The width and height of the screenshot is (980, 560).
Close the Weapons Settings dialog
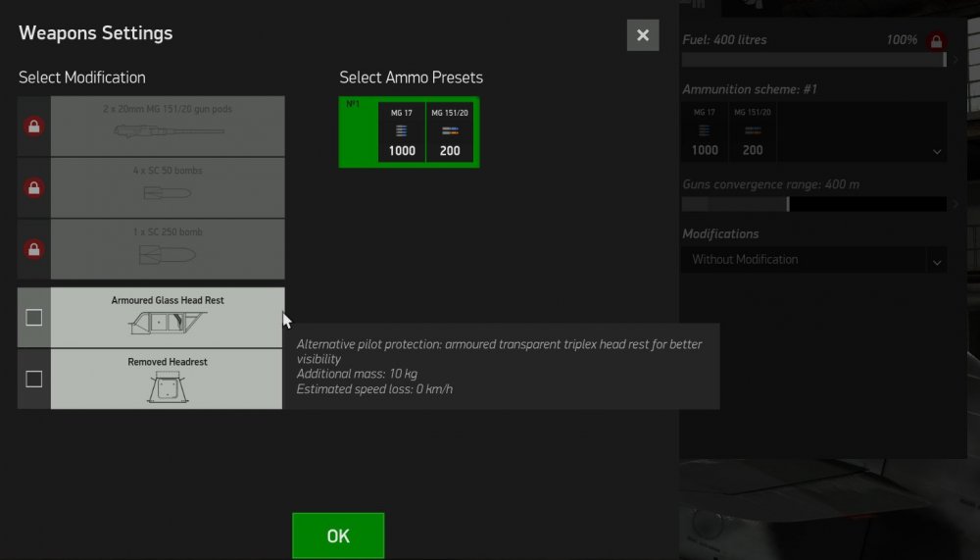(642, 35)
